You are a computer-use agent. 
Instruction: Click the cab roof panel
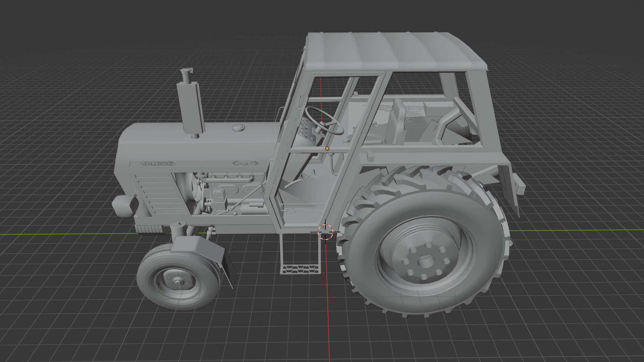pyautogui.click(x=396, y=52)
